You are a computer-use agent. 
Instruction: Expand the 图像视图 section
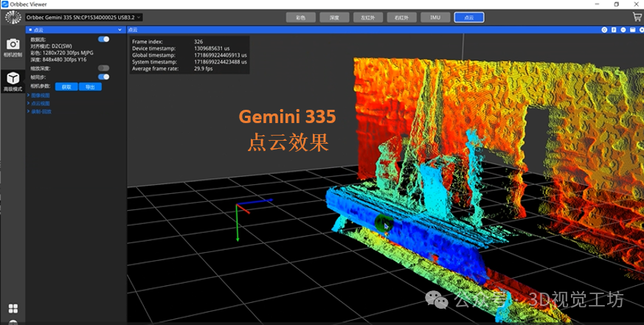[x=38, y=95]
